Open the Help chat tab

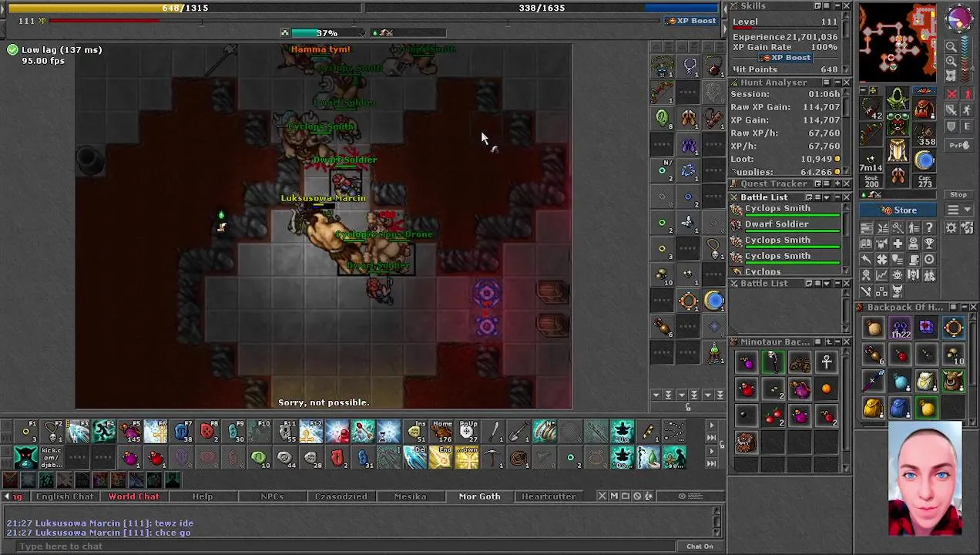203,496
